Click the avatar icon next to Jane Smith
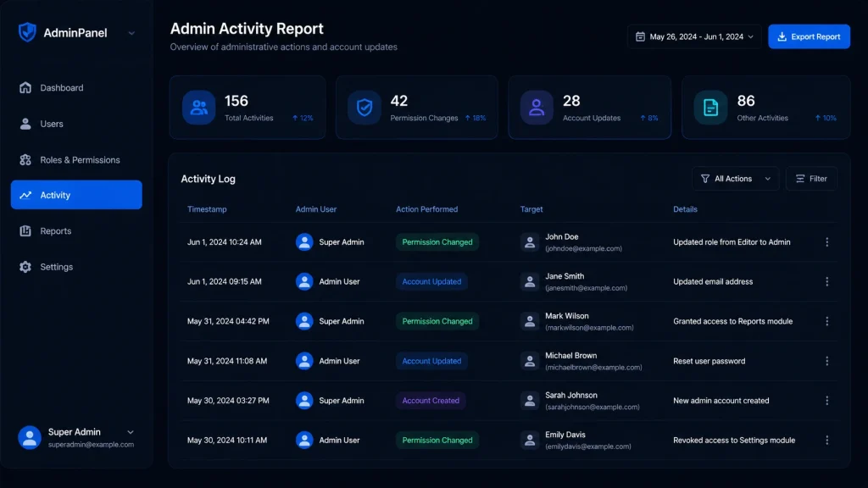This screenshot has width=868, height=488. click(530, 281)
